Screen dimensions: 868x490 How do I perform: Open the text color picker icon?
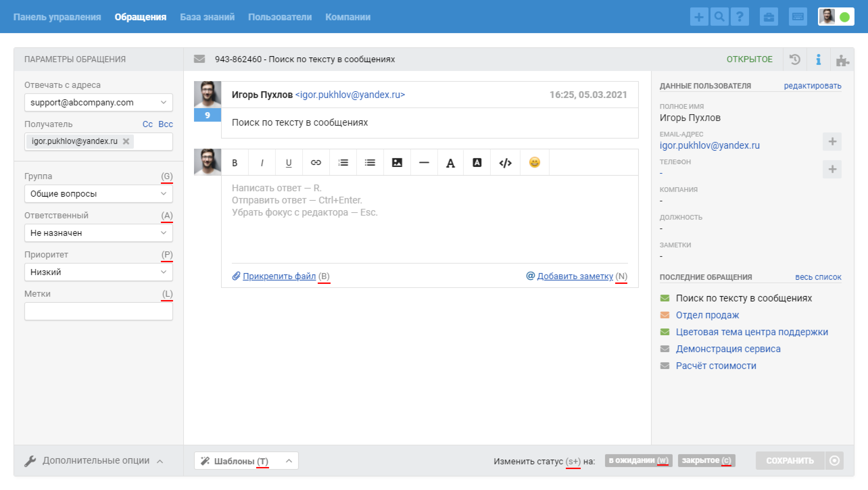tap(450, 163)
